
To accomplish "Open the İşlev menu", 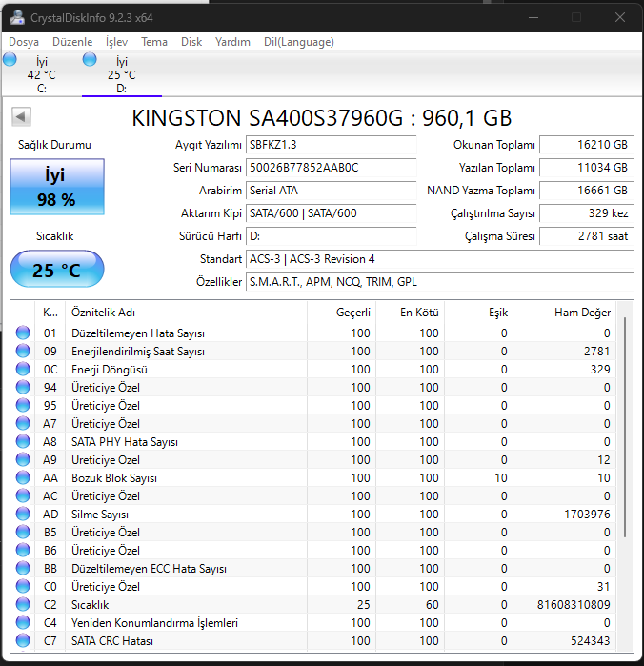I will [x=116, y=42].
